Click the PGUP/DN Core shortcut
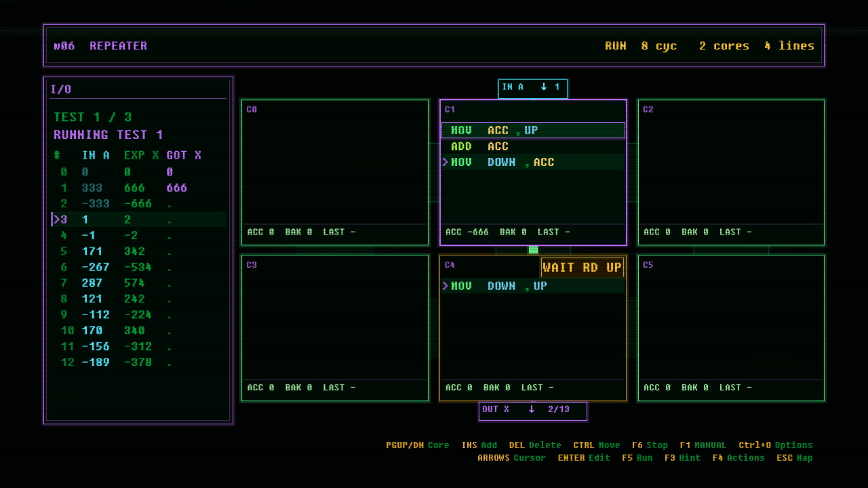This screenshot has height=488, width=868. [418, 445]
